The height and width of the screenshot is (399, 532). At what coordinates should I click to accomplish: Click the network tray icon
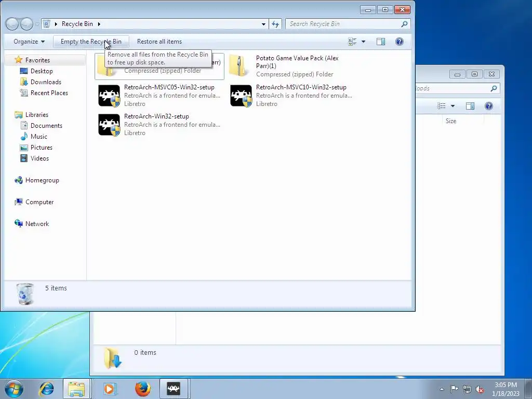point(467,389)
